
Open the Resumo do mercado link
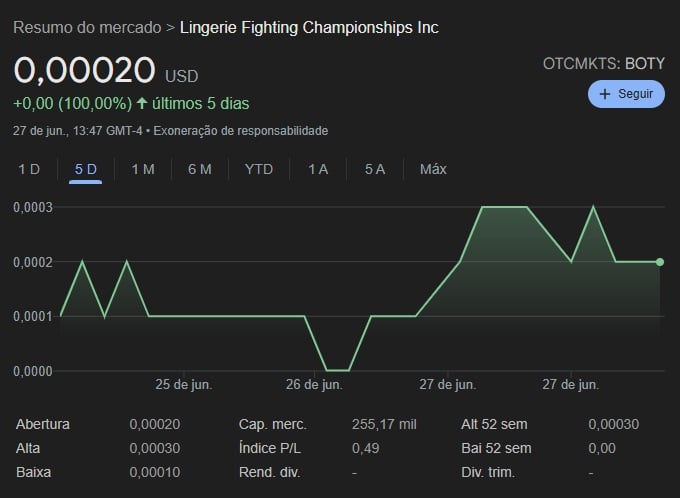[x=87, y=27]
